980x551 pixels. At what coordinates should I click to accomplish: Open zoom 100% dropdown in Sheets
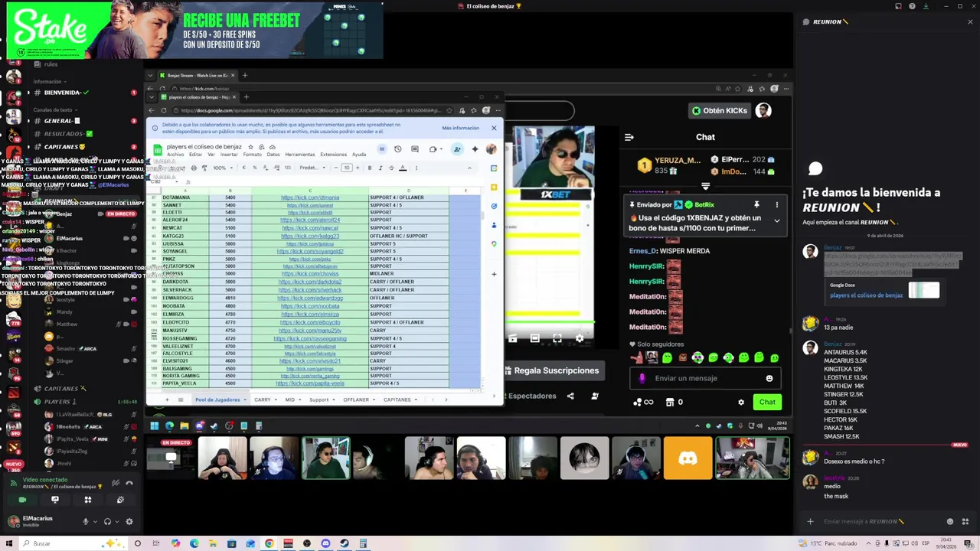point(222,168)
